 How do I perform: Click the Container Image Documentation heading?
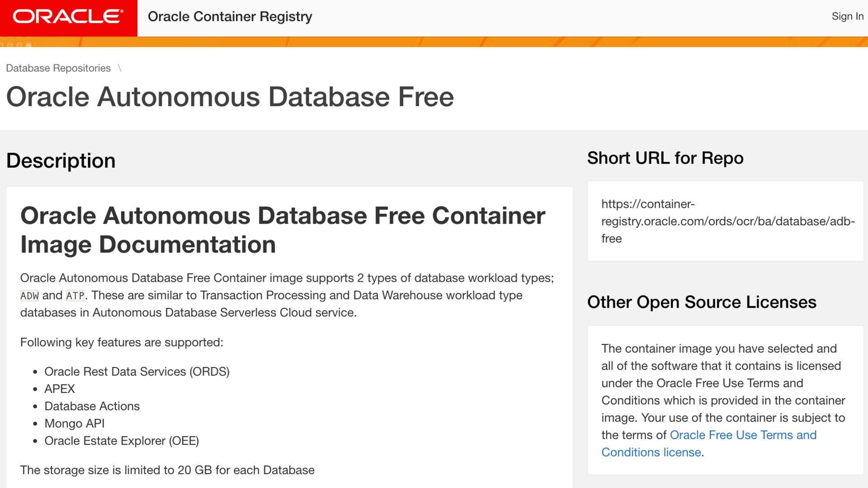pos(283,230)
